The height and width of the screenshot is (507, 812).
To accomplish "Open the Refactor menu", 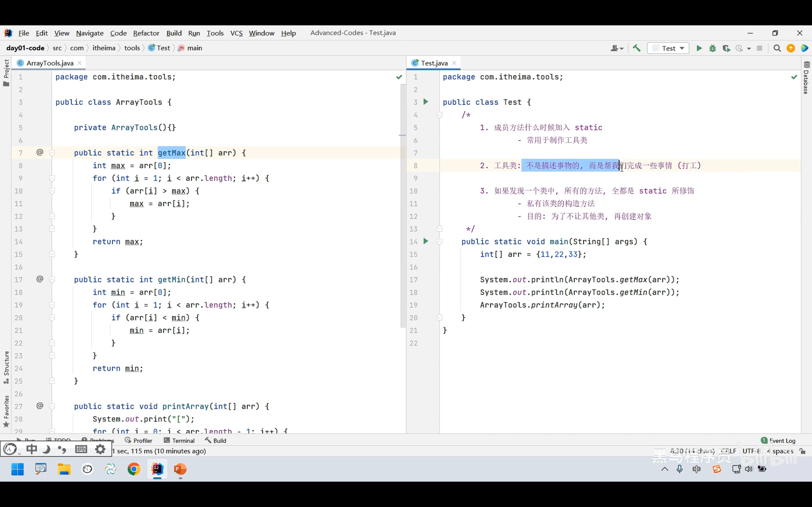I will click(x=146, y=33).
